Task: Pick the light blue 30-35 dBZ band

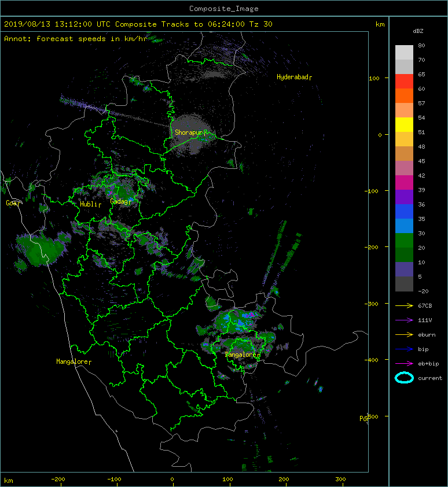Action: coord(404,226)
